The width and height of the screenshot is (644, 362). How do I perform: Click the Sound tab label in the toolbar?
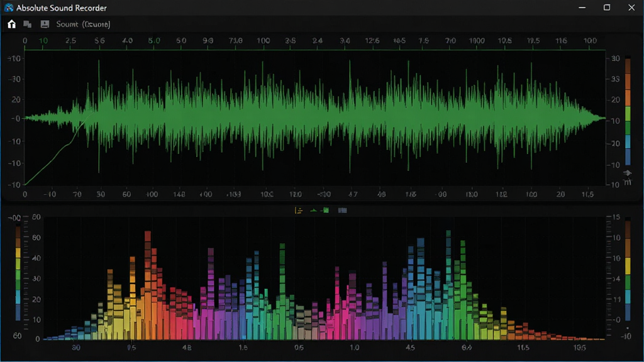coord(83,25)
